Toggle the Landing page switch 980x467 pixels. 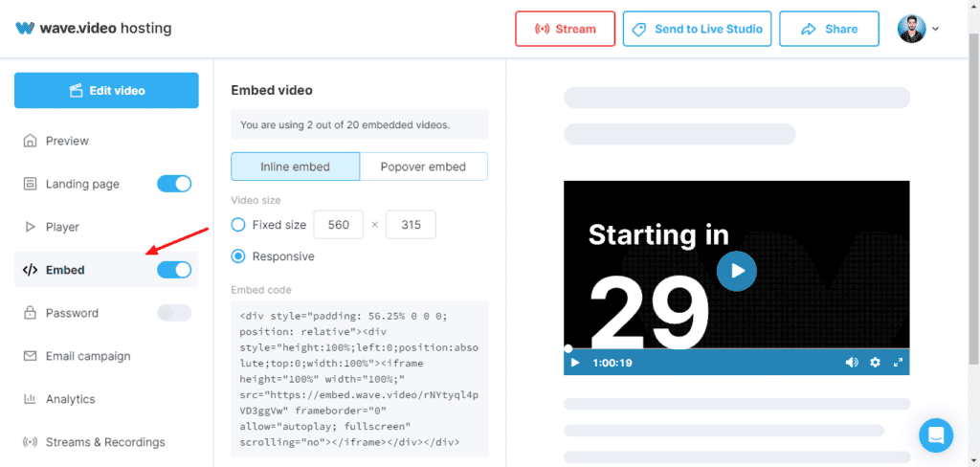click(x=174, y=184)
